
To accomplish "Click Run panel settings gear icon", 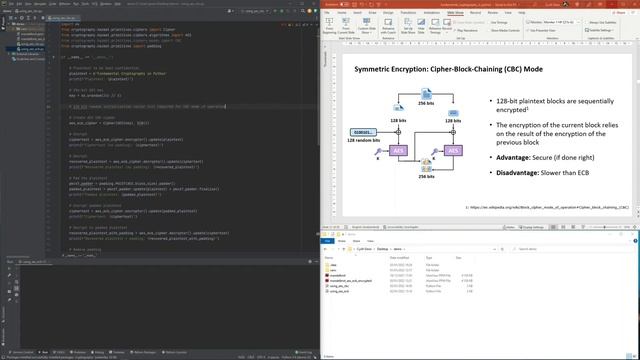I will (x=310, y=262).
